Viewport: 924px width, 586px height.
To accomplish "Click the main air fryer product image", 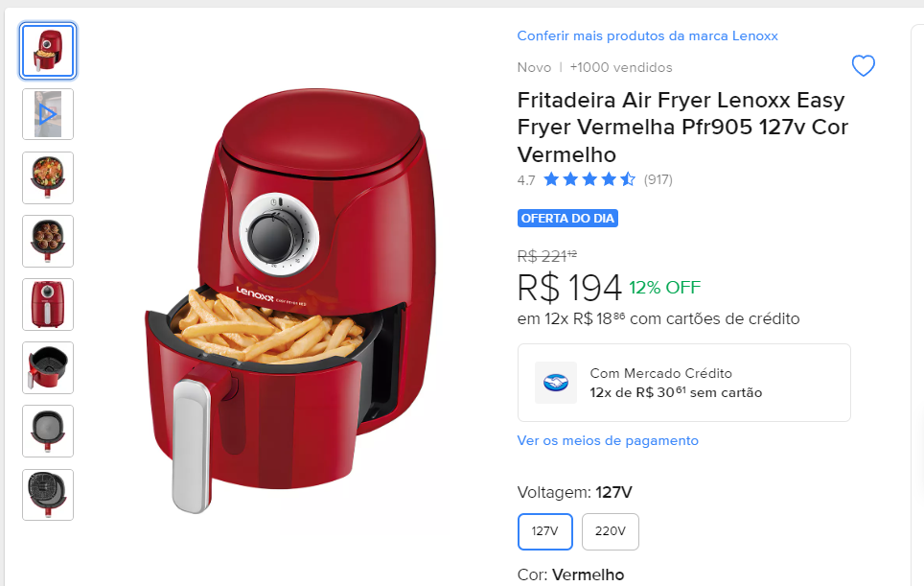I will click(x=289, y=300).
